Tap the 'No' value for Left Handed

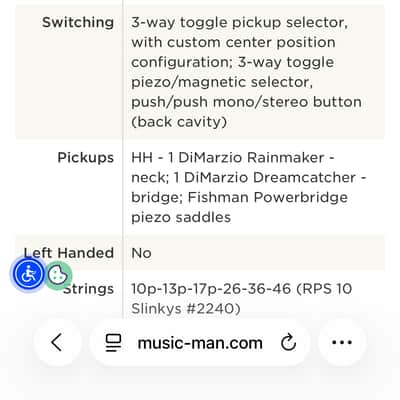coord(141,253)
